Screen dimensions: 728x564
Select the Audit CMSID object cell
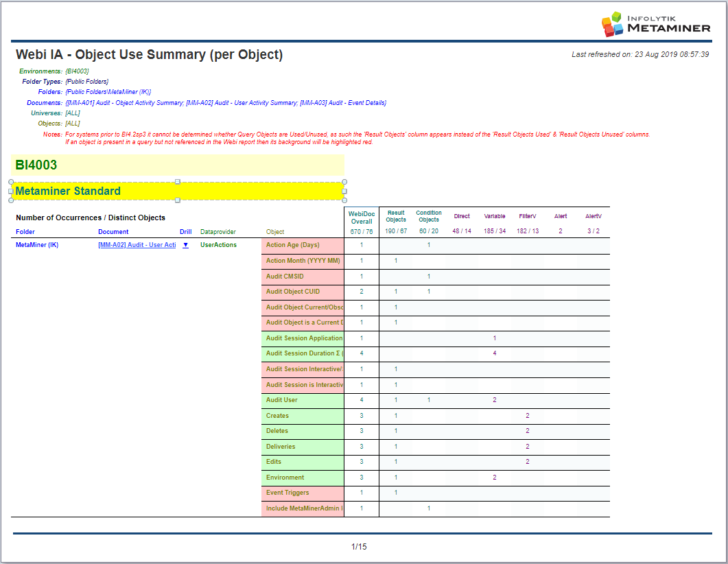click(x=303, y=277)
